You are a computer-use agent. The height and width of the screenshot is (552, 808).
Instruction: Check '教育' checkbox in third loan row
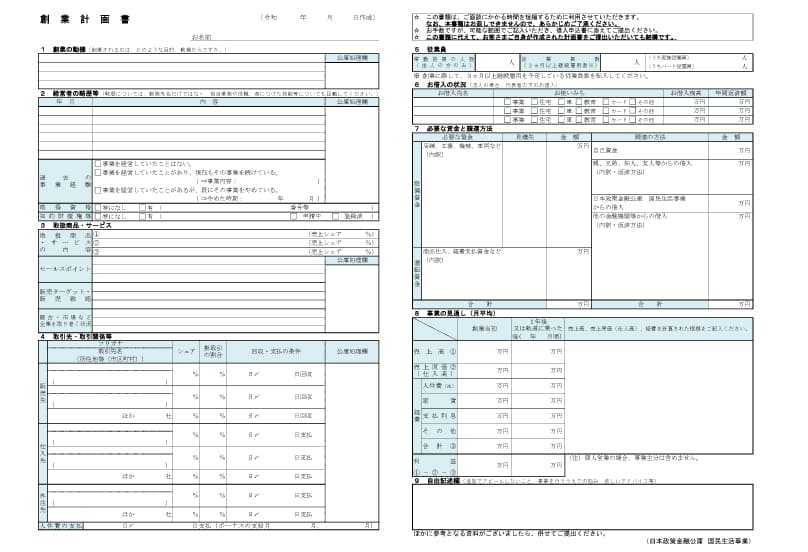(581, 118)
